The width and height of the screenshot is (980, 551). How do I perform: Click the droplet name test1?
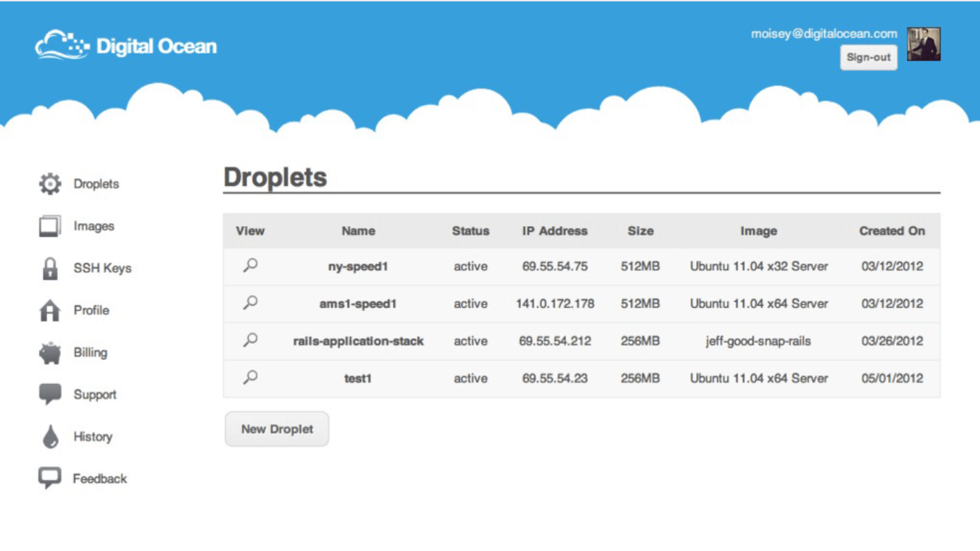[x=358, y=378]
